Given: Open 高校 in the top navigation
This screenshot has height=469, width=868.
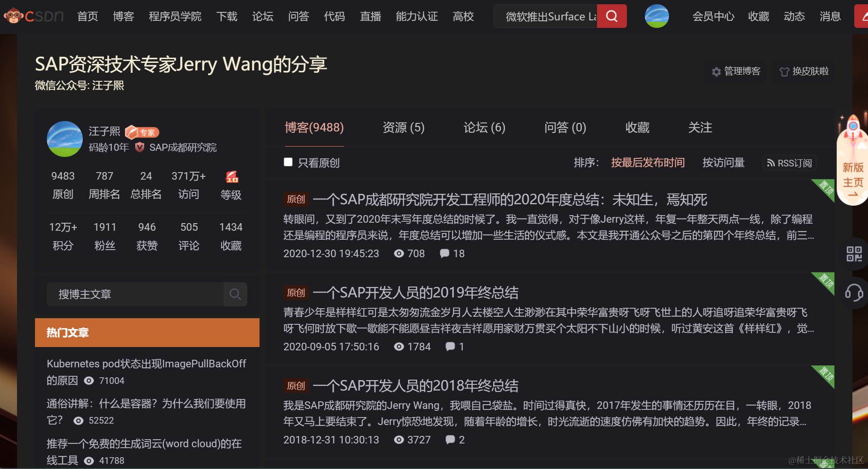Looking at the screenshot, I should (x=463, y=17).
